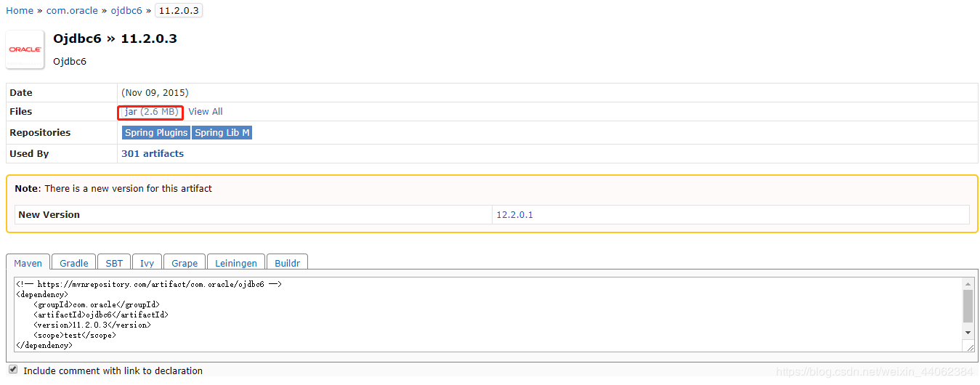This screenshot has width=980, height=385.
Task: Switch to the Gradle tab
Action: (74, 263)
